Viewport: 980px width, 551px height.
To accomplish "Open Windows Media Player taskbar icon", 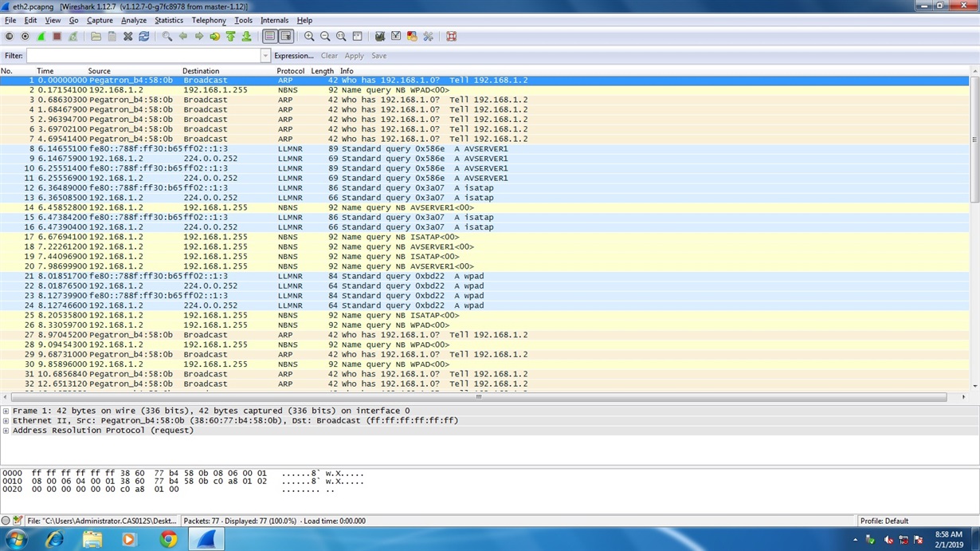I will (129, 540).
